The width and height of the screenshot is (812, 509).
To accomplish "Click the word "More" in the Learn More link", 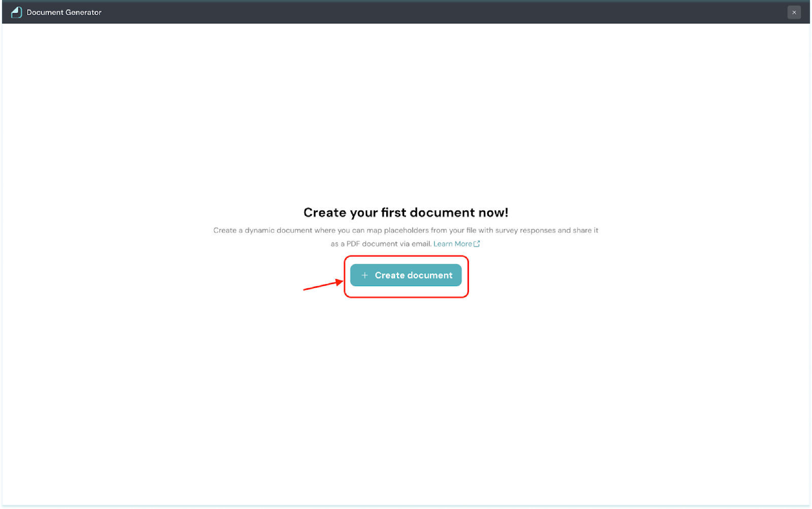I will (x=463, y=244).
